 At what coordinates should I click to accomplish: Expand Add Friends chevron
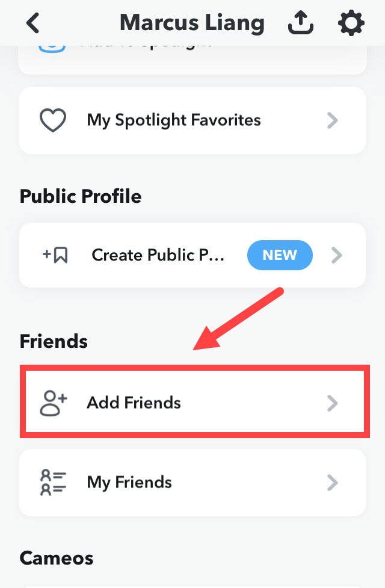pos(333,403)
